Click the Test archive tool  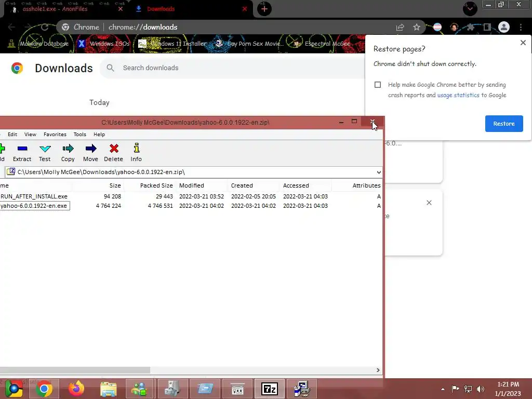[45, 152]
